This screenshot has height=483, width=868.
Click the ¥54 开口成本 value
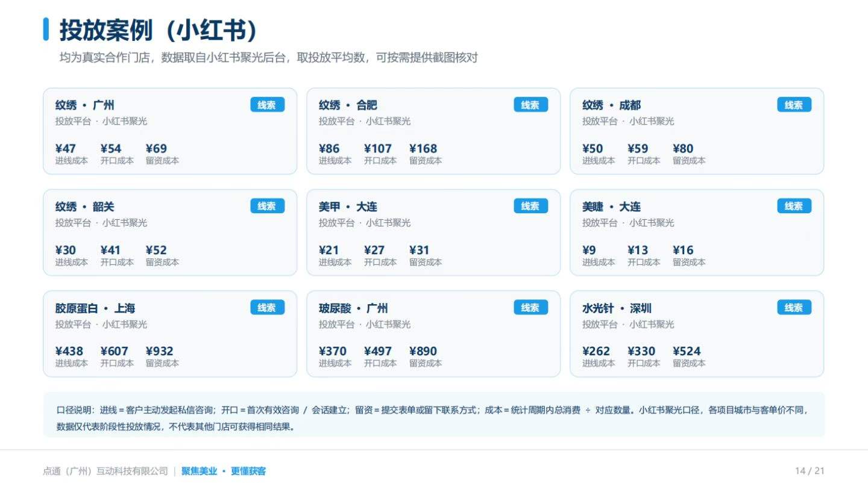click(x=111, y=149)
